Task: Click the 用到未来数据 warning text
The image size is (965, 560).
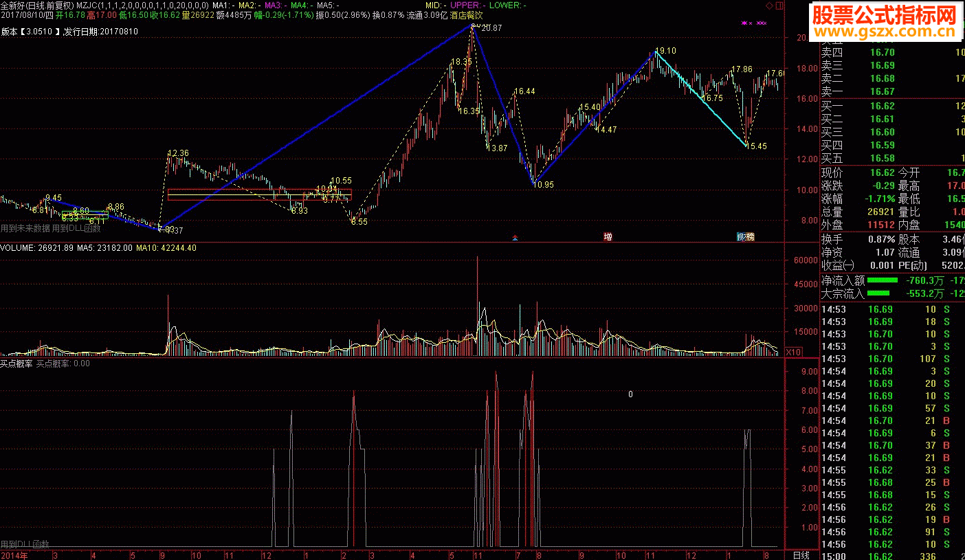Action: click(x=25, y=228)
